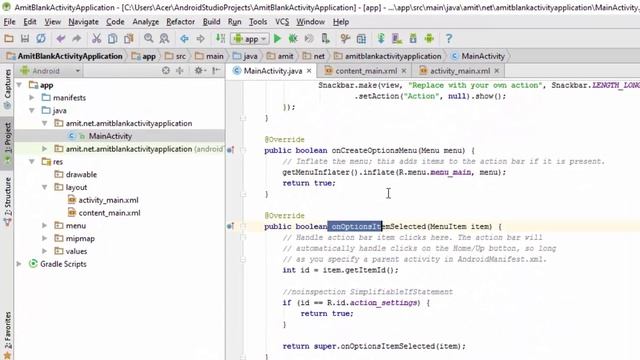The image size is (640, 360).
Task: Close the content_main.xml tab
Action: [x=404, y=71]
